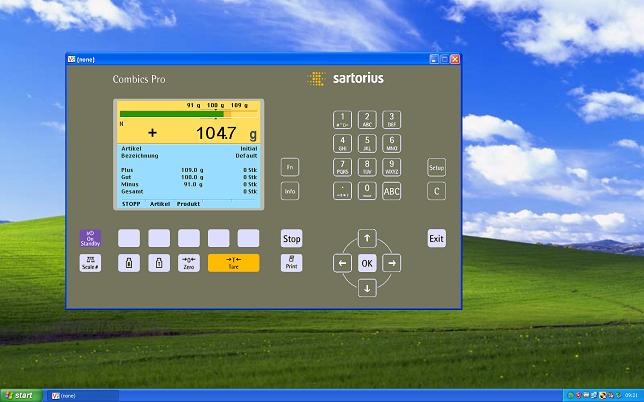Click the Fn function key
The width and height of the screenshot is (644, 402).
click(290, 168)
